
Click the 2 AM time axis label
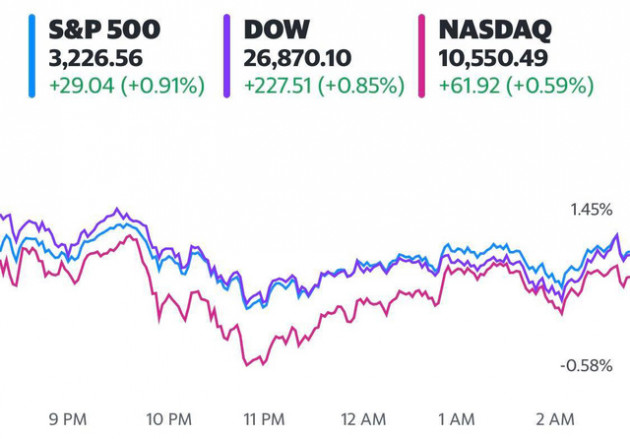(555, 420)
